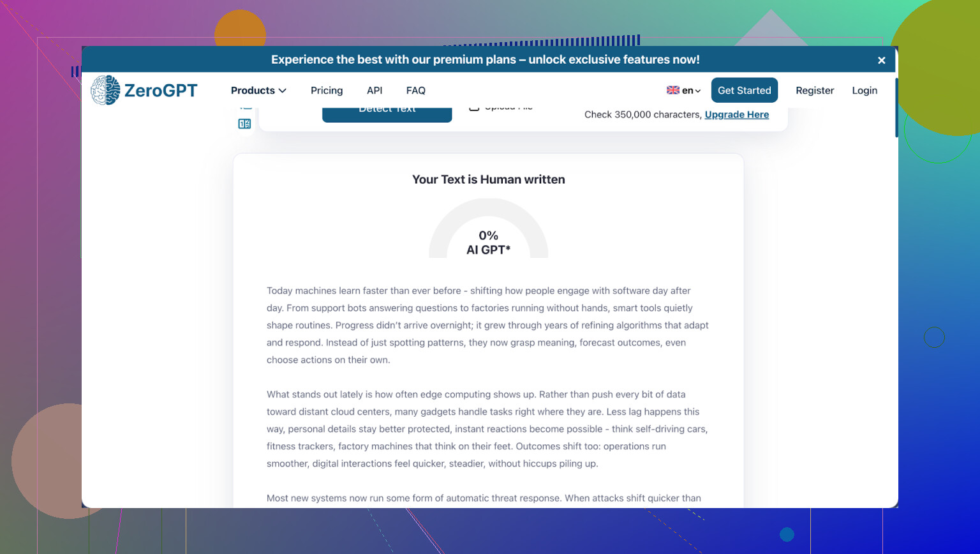Follow the Upgrade Here link
The image size is (980, 554).
click(736, 115)
